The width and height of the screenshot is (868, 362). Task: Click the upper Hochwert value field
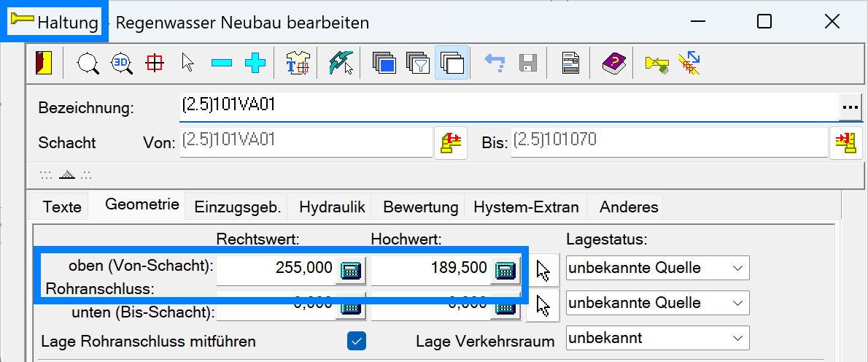pyautogui.click(x=430, y=268)
